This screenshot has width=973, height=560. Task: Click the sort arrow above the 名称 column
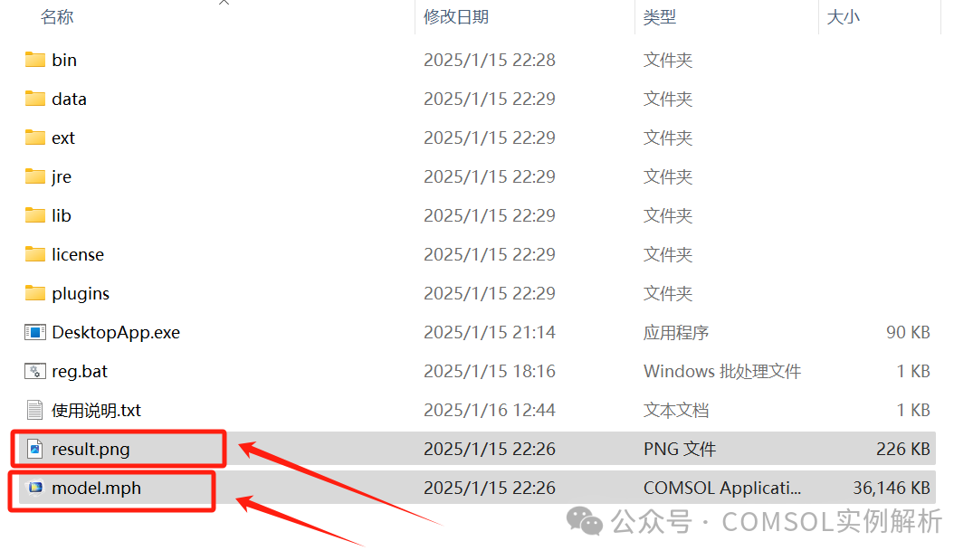pyautogui.click(x=224, y=3)
